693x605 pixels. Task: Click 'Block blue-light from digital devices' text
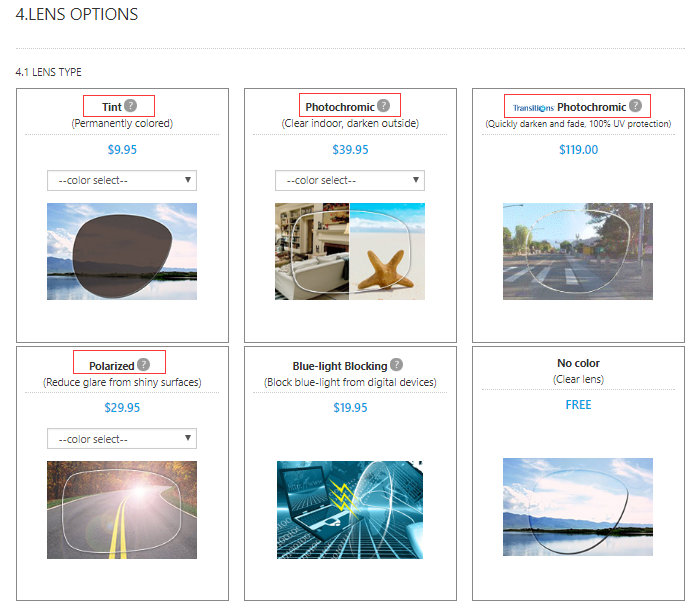click(350, 382)
